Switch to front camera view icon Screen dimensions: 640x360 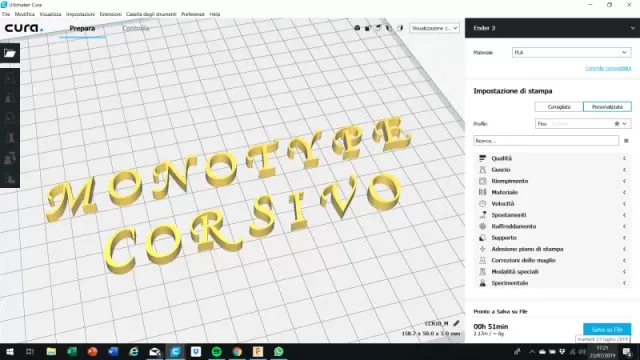click(367, 28)
